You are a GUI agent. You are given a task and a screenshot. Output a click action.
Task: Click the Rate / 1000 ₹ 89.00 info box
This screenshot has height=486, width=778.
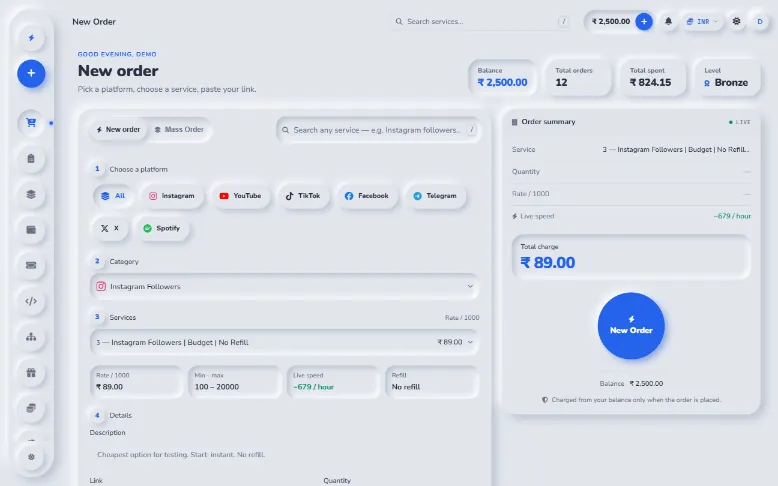(x=136, y=382)
